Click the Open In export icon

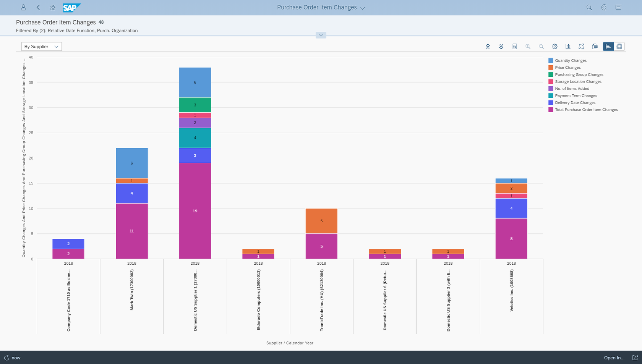pyautogui.click(x=635, y=358)
